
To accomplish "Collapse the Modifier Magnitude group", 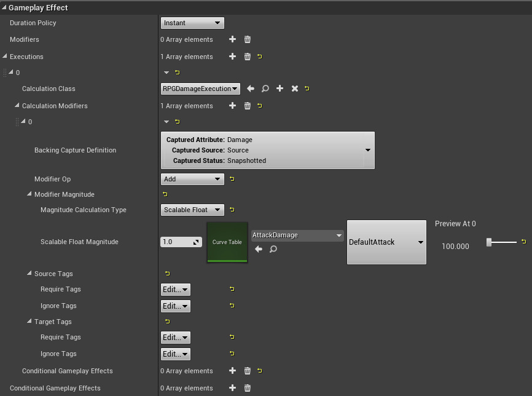I will 29,194.
